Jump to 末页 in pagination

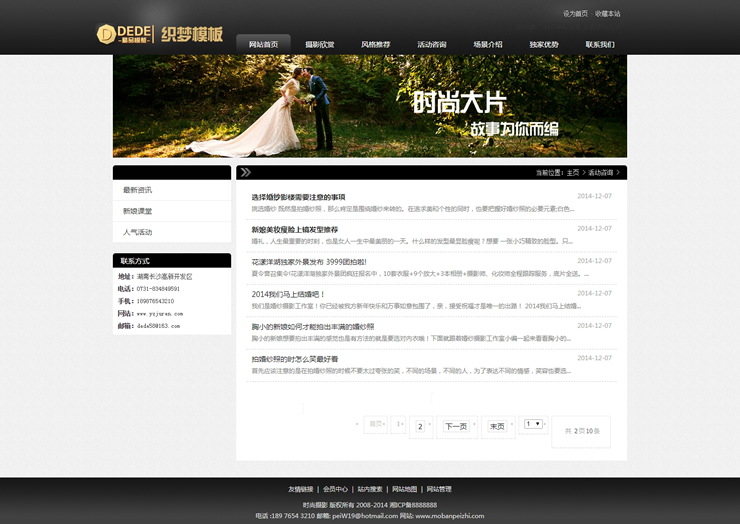[x=497, y=426]
